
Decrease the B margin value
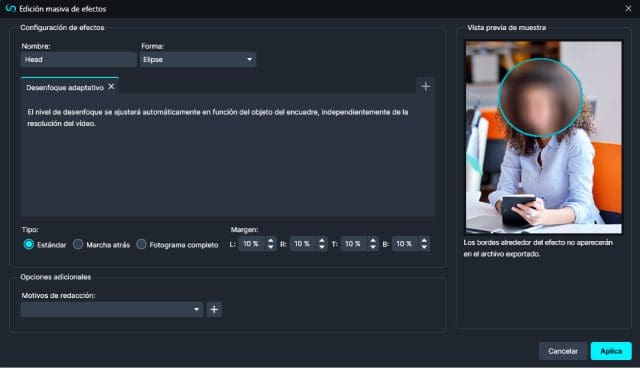click(x=424, y=247)
